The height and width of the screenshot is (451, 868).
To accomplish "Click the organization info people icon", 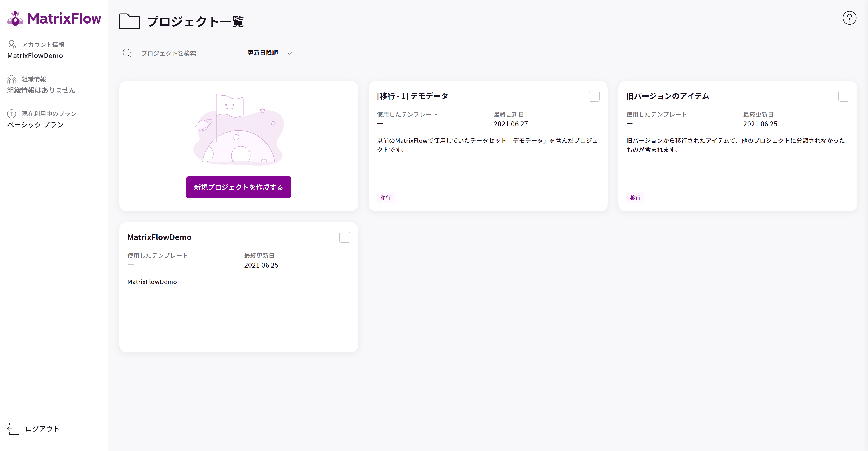I will click(12, 79).
